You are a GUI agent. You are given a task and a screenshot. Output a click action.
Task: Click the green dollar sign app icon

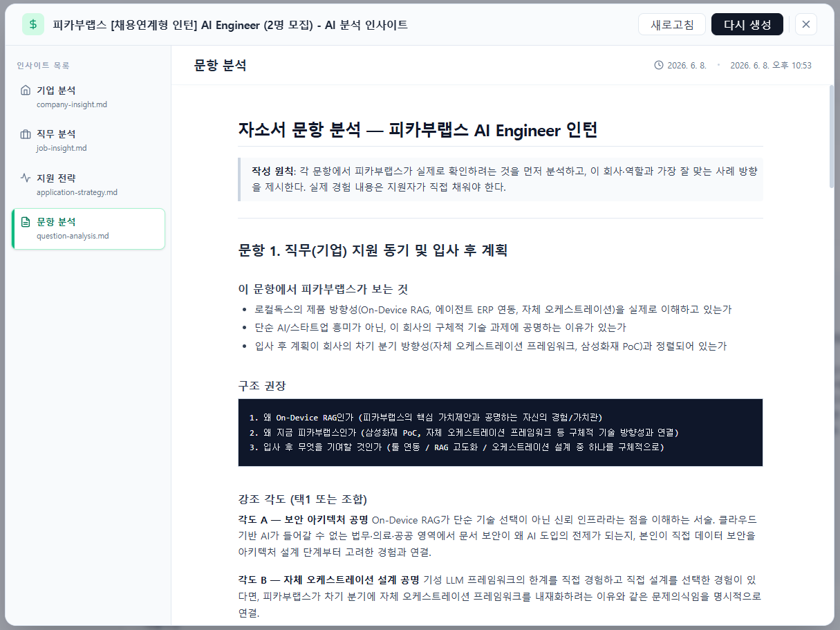(33, 24)
